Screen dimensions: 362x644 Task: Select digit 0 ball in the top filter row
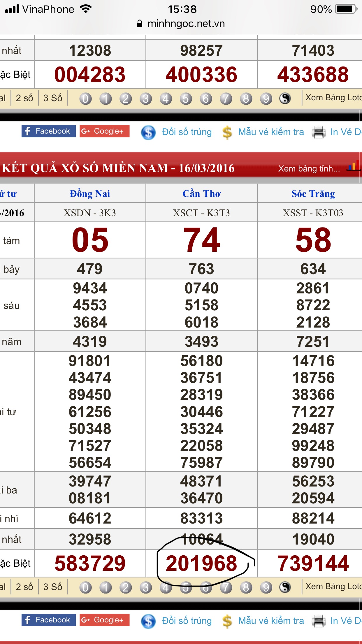pyautogui.click(x=85, y=99)
